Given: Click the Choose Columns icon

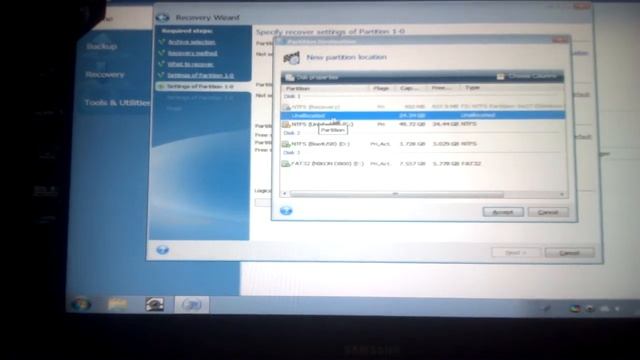Looking at the screenshot, I should point(500,76).
